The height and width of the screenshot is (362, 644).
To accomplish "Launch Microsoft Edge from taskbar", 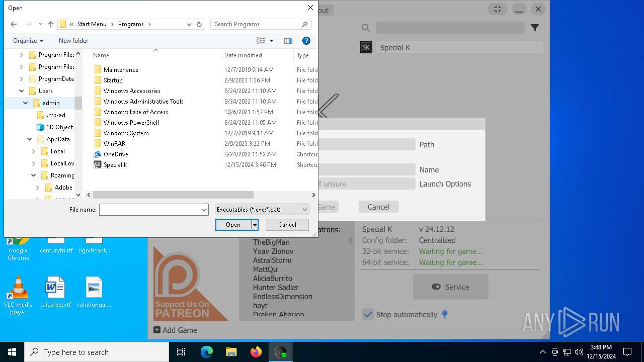I will click(207, 352).
